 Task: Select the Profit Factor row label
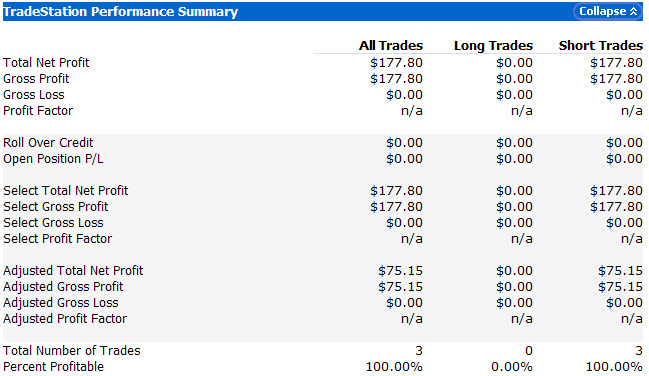click(38, 111)
